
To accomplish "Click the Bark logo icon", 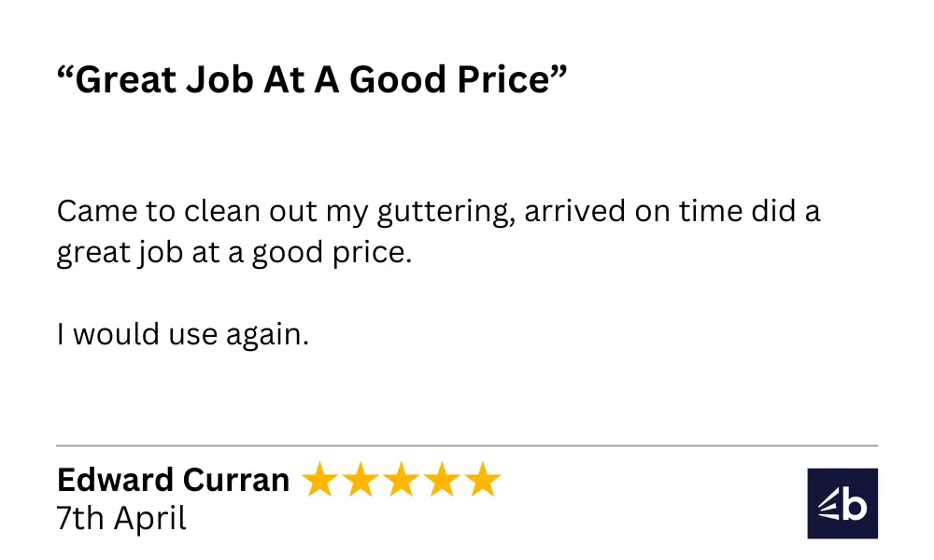I will [842, 503].
